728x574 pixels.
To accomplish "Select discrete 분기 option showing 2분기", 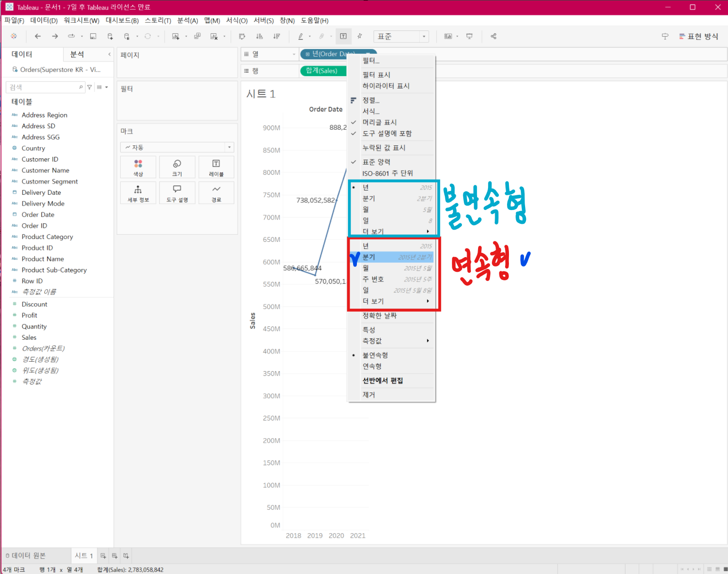I will coord(392,199).
